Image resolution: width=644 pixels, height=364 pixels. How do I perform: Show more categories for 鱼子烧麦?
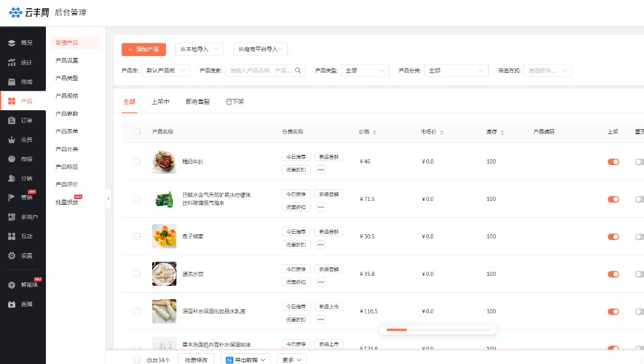click(321, 244)
